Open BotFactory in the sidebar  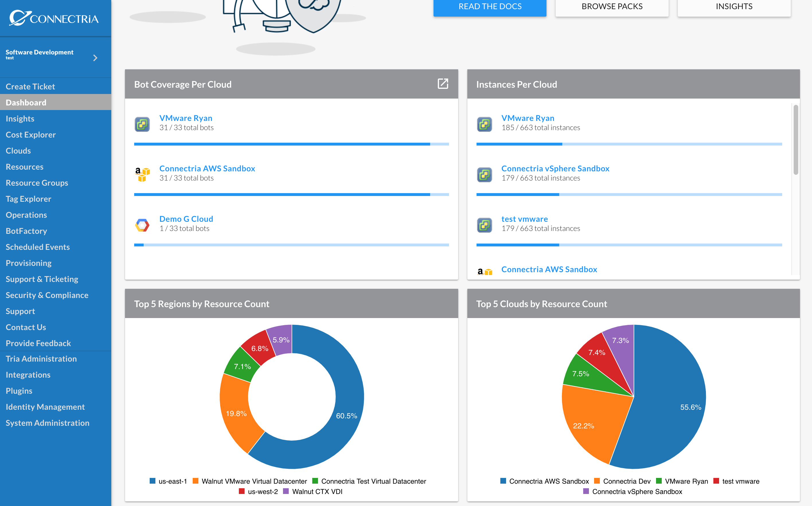coord(56,231)
